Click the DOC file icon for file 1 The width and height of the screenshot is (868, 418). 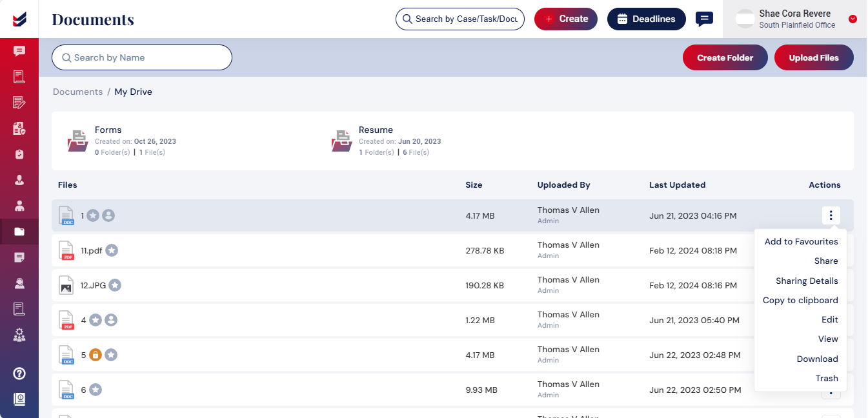coord(67,215)
